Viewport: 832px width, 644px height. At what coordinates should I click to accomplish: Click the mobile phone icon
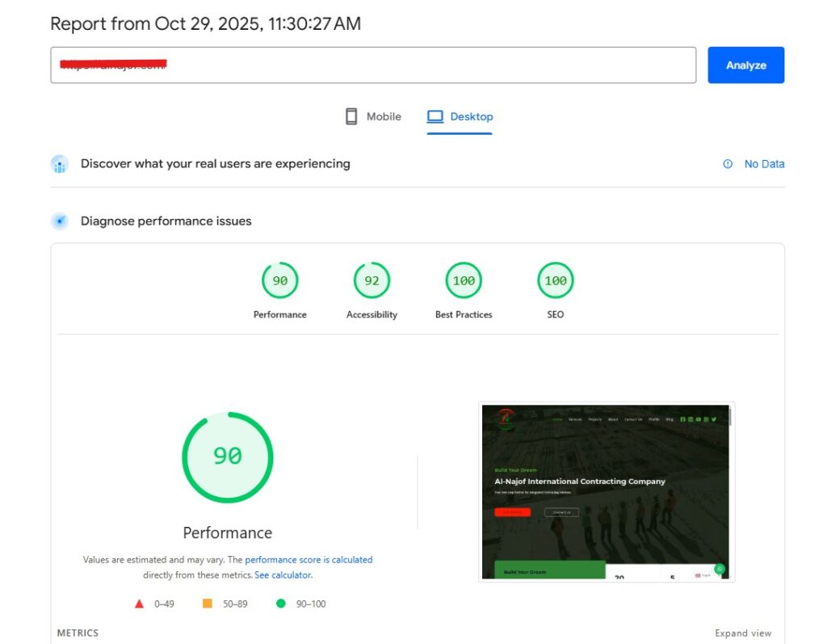(x=351, y=116)
